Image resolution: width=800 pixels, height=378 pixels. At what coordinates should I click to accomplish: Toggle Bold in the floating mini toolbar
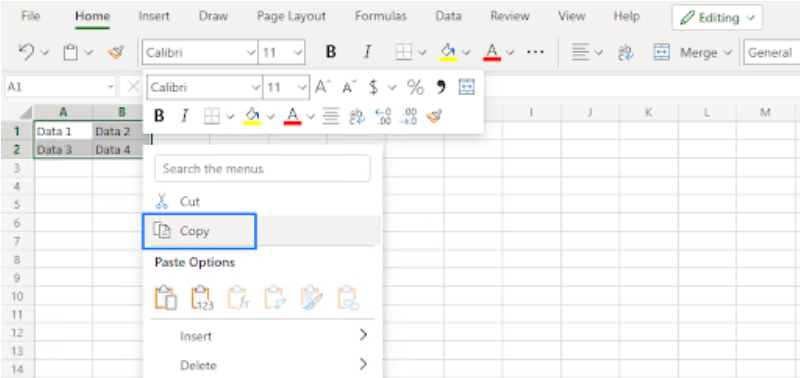pos(159,116)
